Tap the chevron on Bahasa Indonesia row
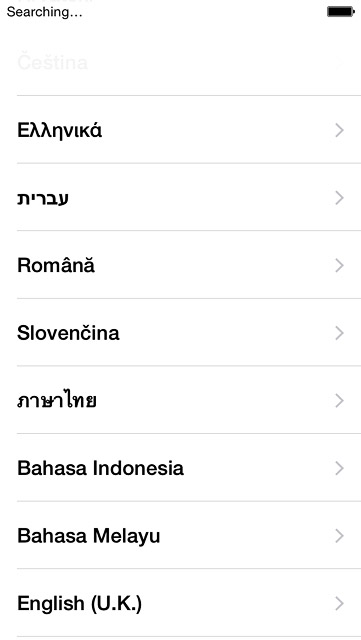The width and height of the screenshot is (361, 640). (339, 468)
